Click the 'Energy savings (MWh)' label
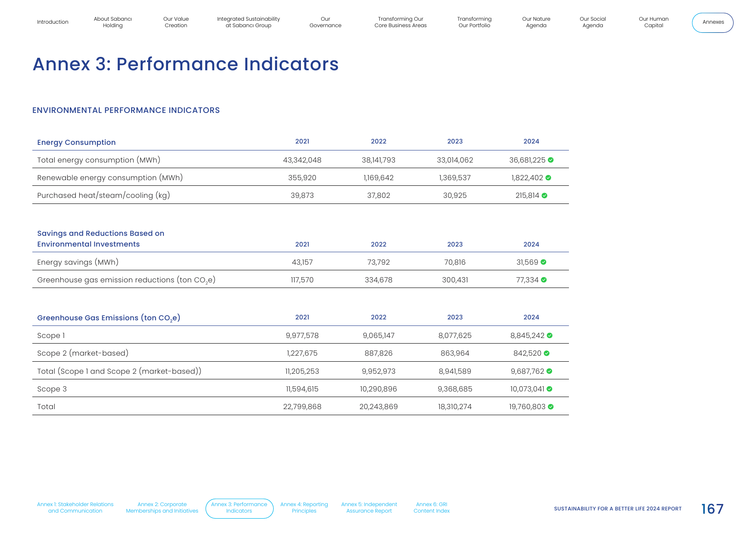The image size is (756, 535). [78, 262]
